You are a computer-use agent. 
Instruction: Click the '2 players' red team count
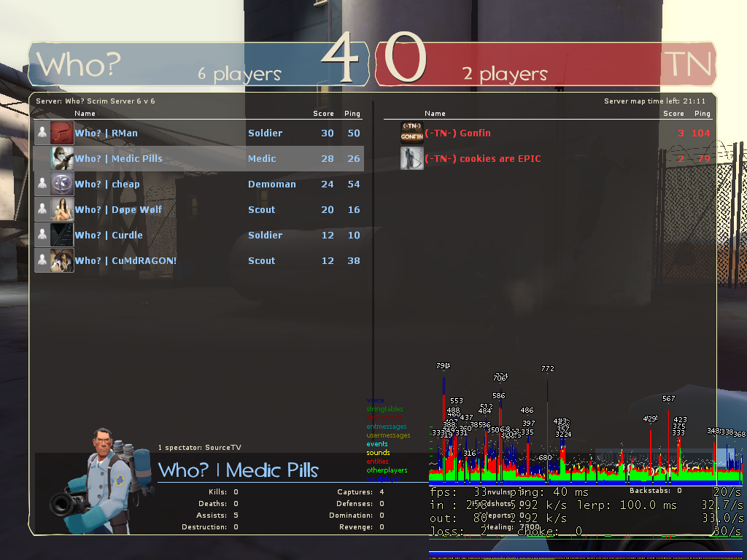pos(505,74)
